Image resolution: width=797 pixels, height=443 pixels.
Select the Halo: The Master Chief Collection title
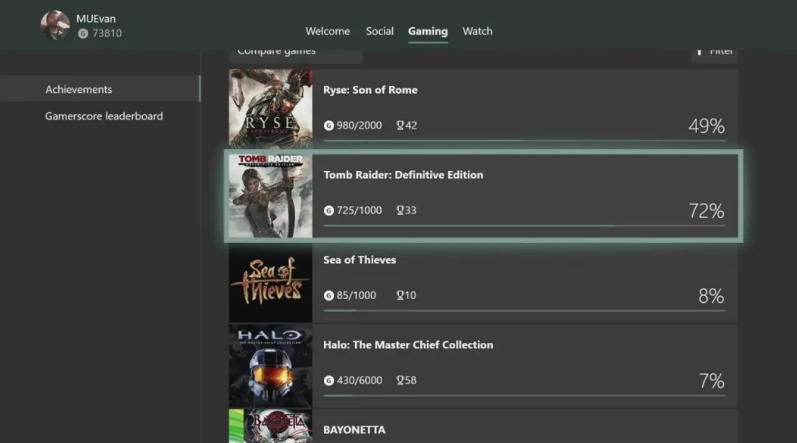pyautogui.click(x=408, y=344)
